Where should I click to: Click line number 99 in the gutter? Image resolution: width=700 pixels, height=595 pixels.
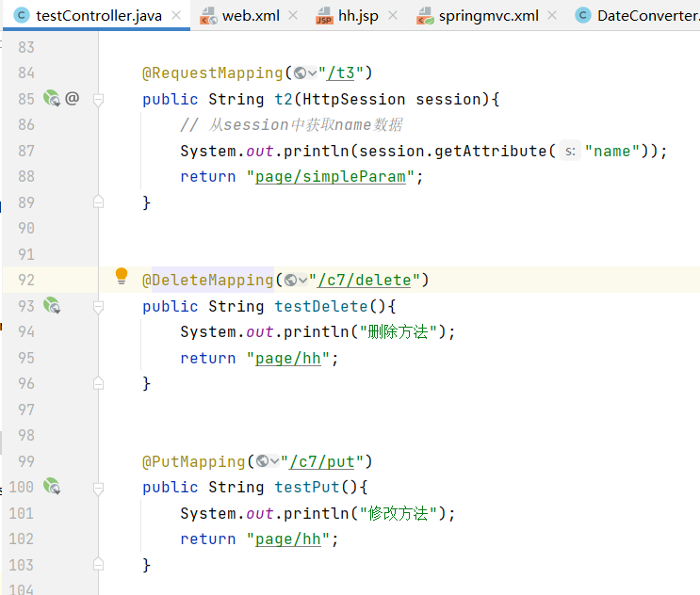click(x=25, y=460)
